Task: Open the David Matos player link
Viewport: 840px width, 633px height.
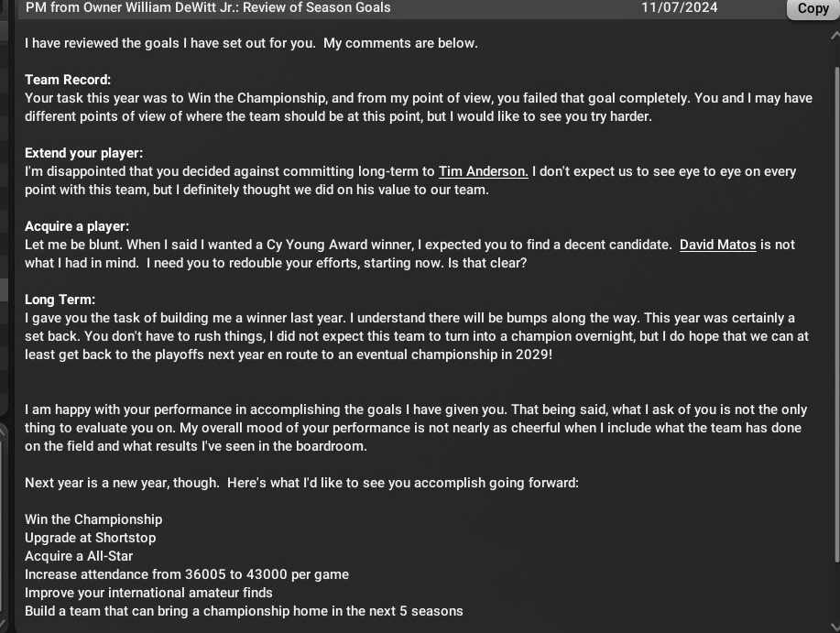Action: [717, 245]
